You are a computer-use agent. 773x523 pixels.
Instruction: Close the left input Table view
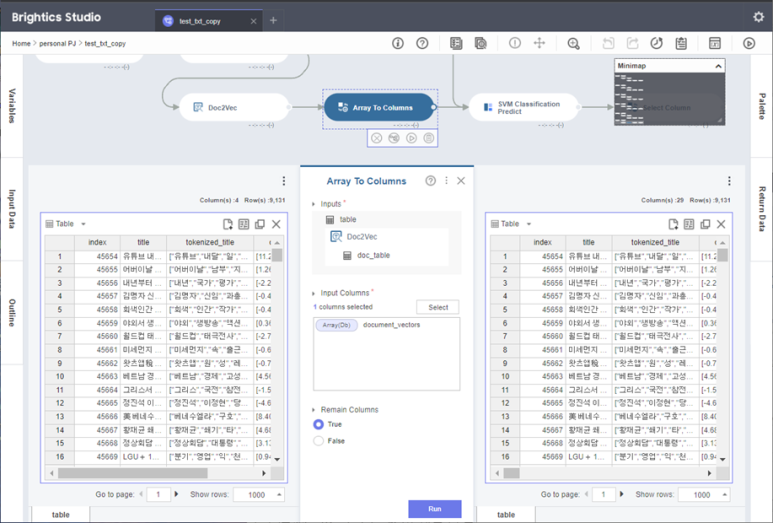coord(276,224)
